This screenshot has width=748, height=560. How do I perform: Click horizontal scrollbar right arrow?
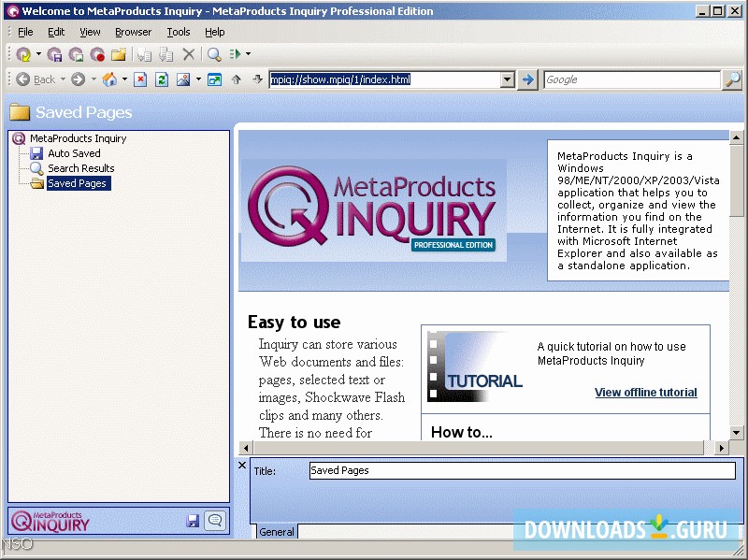[x=721, y=448]
